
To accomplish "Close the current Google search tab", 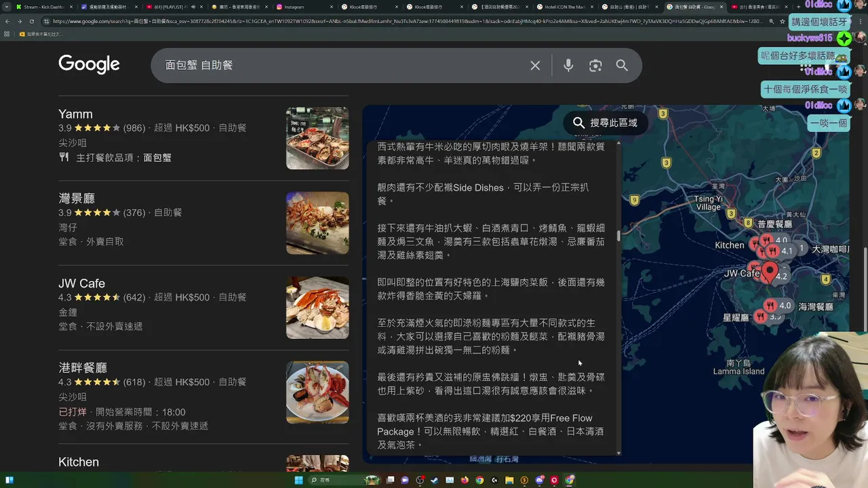I will 722,7.
